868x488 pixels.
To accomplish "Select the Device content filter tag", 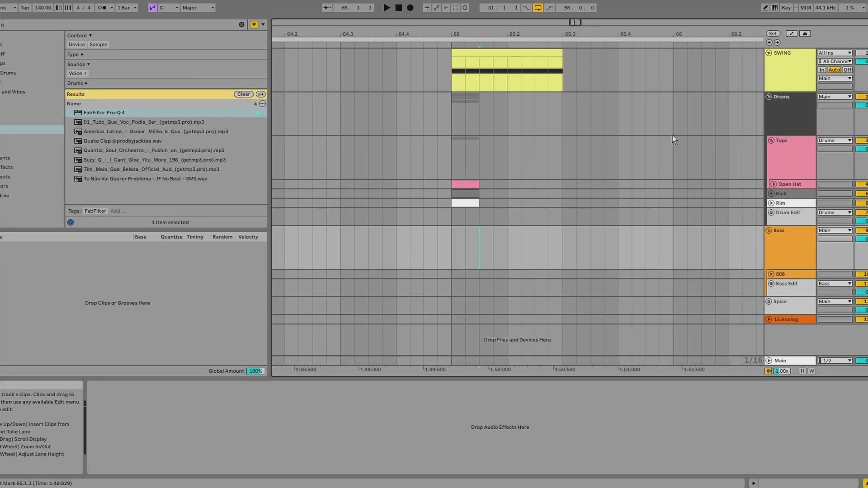I will tap(76, 45).
